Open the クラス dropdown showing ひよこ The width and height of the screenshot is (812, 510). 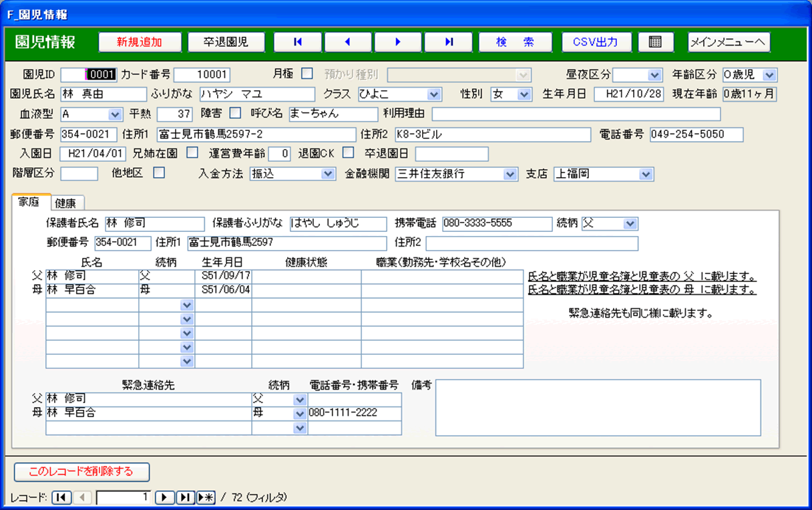434,94
